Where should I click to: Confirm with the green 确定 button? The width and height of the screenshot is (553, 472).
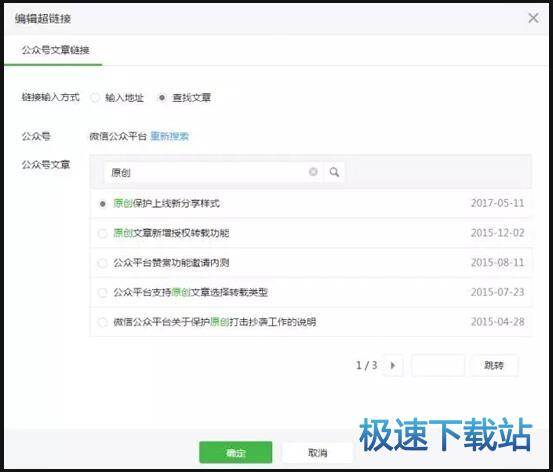tap(235, 452)
